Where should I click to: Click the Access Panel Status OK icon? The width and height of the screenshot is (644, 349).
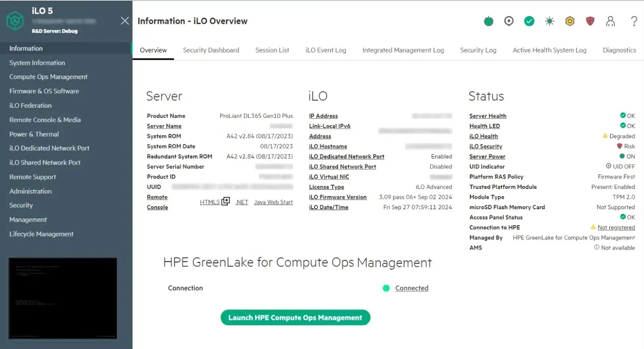pyautogui.click(x=623, y=217)
